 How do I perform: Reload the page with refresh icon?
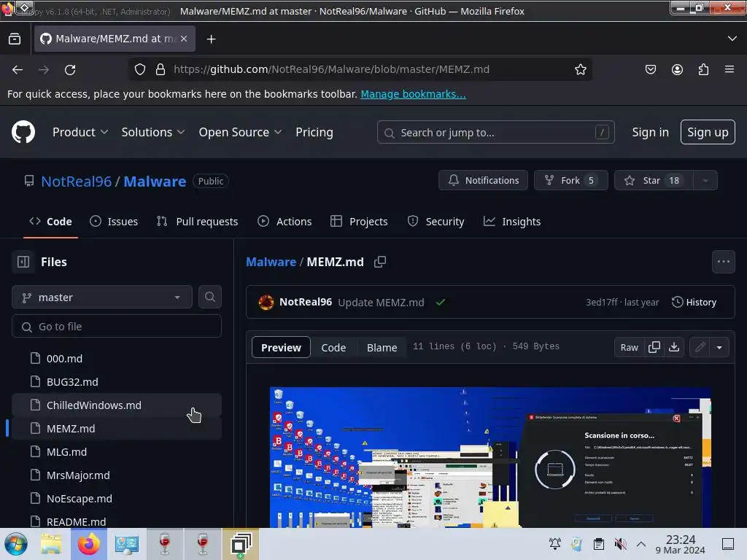pyautogui.click(x=70, y=70)
